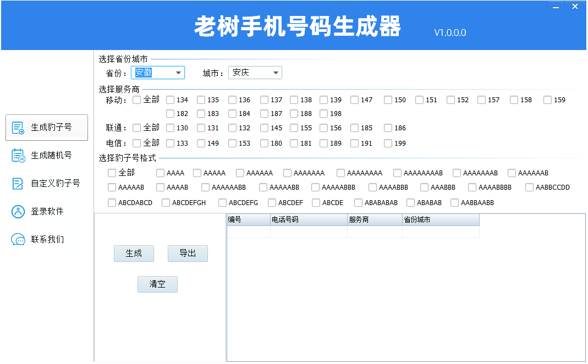Click the 生成豹子号 sidebar icon
The height and width of the screenshot is (364, 588).
coord(18,128)
